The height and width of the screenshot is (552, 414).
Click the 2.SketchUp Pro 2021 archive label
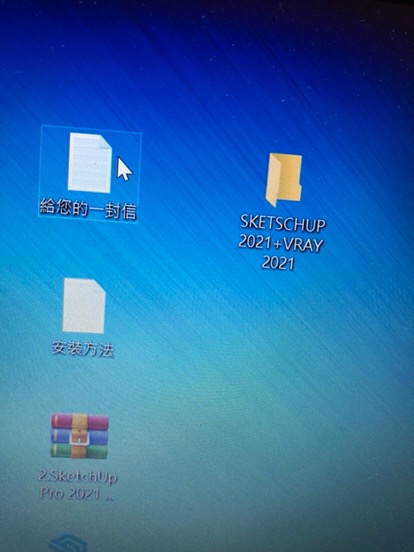(78, 485)
